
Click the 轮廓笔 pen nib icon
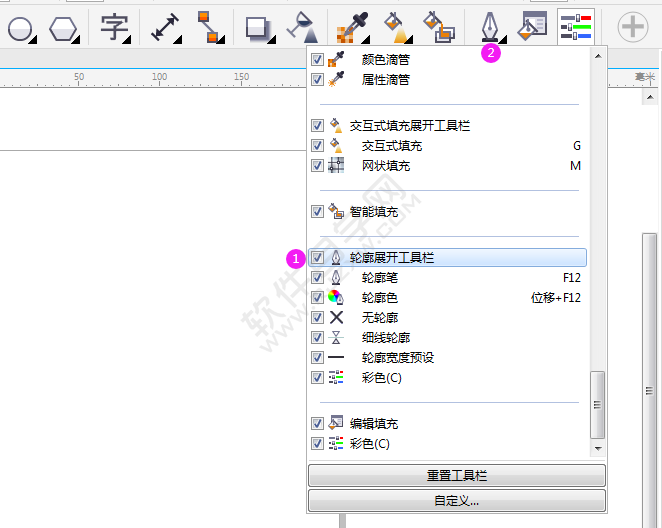(336, 278)
